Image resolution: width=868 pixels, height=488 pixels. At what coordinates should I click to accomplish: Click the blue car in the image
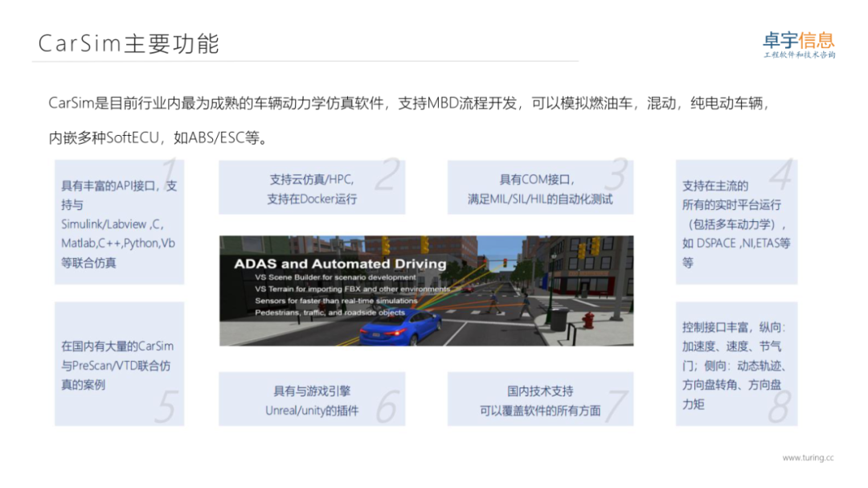[400, 327]
